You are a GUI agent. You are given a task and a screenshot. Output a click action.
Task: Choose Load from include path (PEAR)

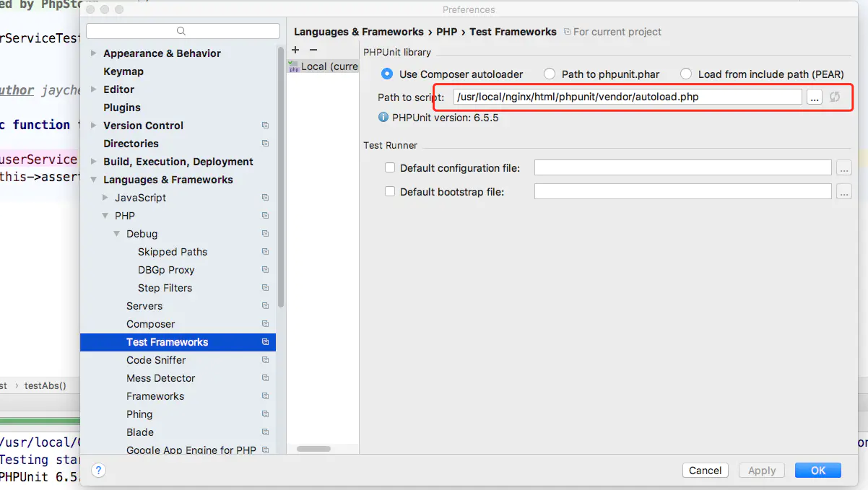coord(686,74)
